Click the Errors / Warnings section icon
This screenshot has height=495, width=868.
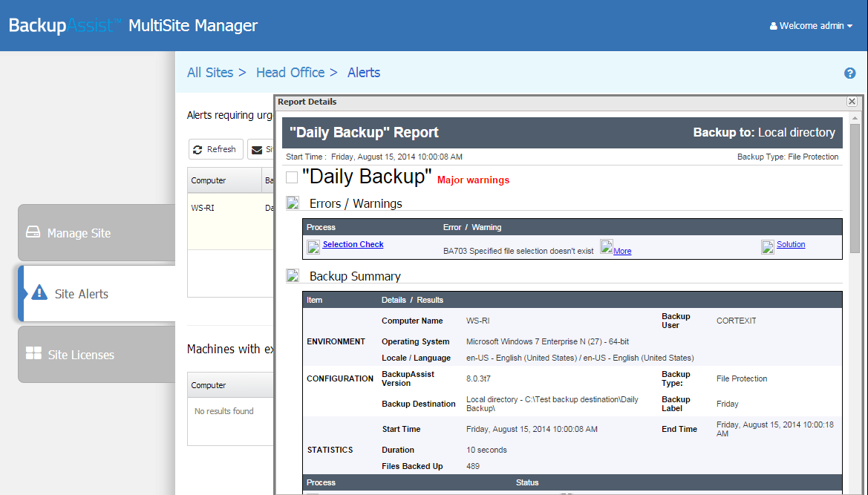293,203
